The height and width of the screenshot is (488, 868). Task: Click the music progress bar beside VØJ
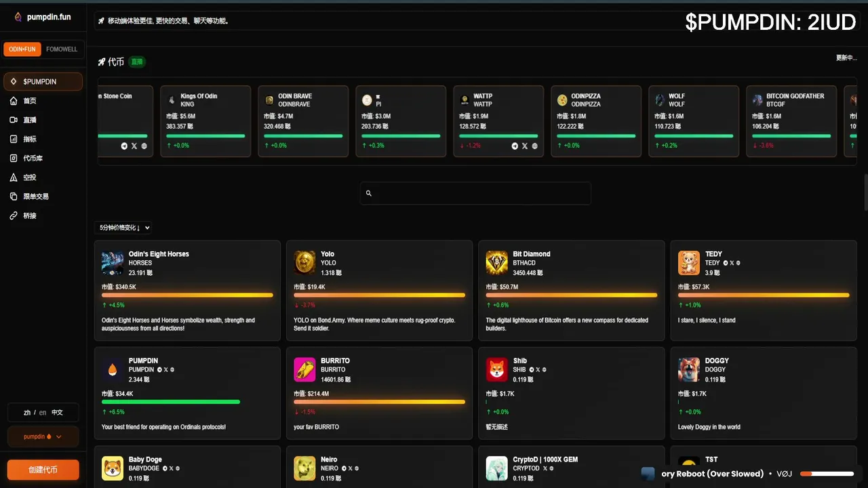click(x=827, y=474)
